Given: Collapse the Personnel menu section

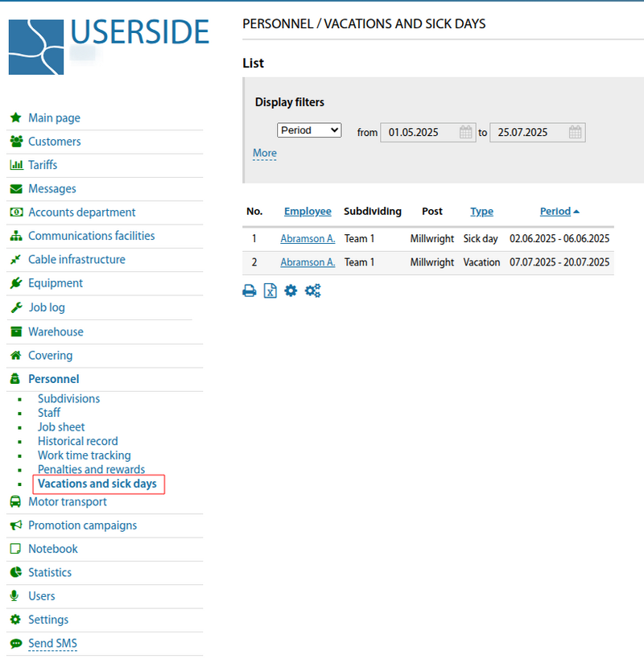Looking at the screenshot, I should pos(53,379).
